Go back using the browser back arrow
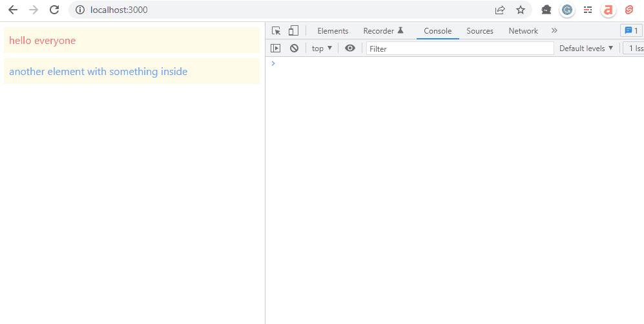Image resolution: width=644 pixels, height=324 pixels. tap(13, 10)
